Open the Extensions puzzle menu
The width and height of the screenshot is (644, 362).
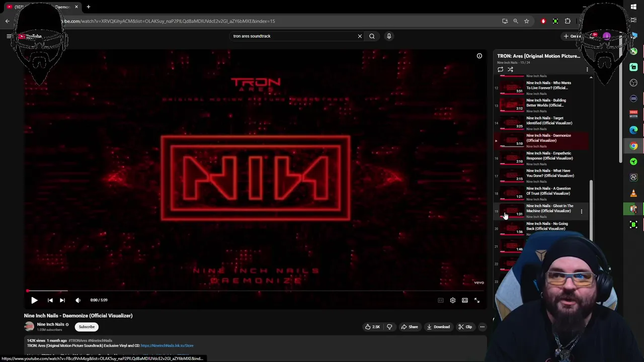(x=568, y=21)
